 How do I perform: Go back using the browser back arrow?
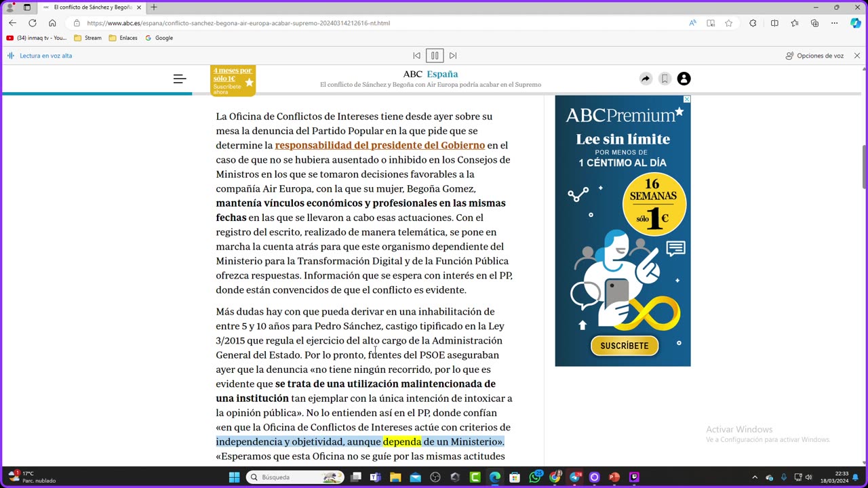pos(12,23)
